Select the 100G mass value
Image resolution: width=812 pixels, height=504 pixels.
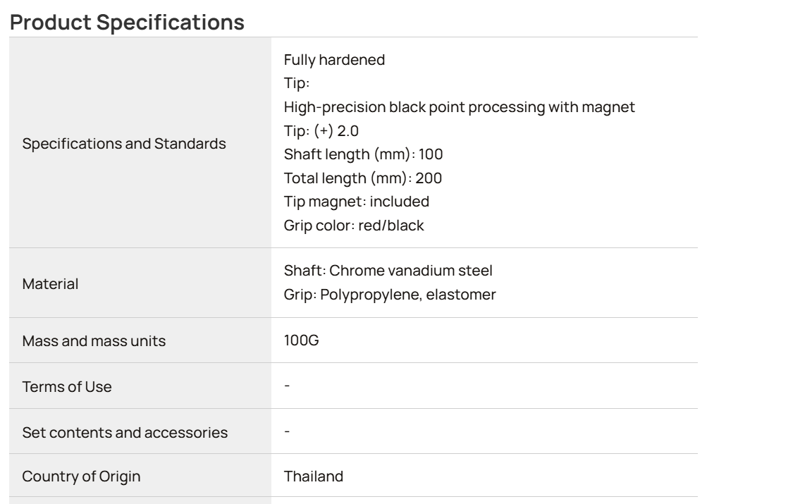[302, 340]
